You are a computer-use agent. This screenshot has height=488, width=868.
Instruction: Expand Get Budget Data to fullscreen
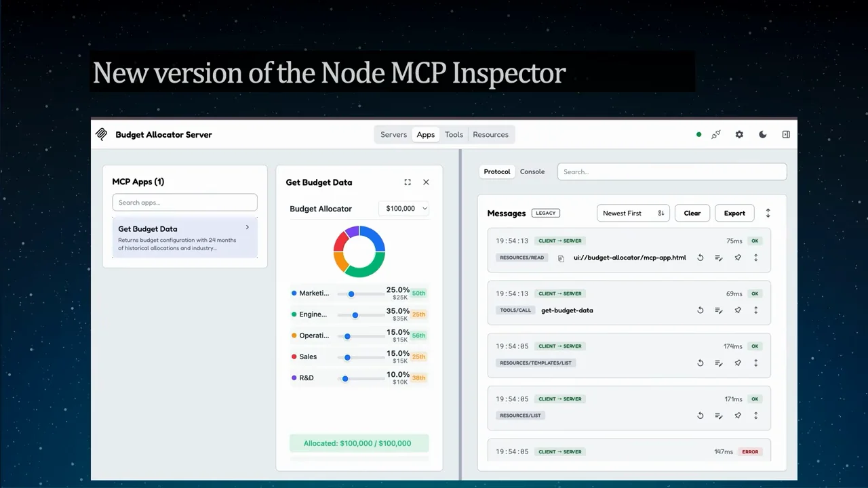[x=408, y=182]
